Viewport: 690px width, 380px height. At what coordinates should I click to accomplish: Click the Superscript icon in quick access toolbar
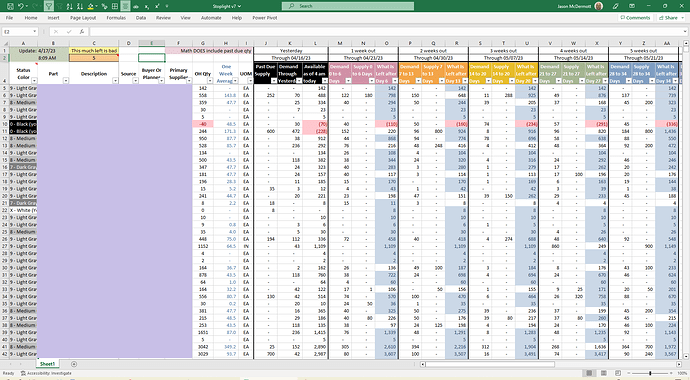coord(157,6)
